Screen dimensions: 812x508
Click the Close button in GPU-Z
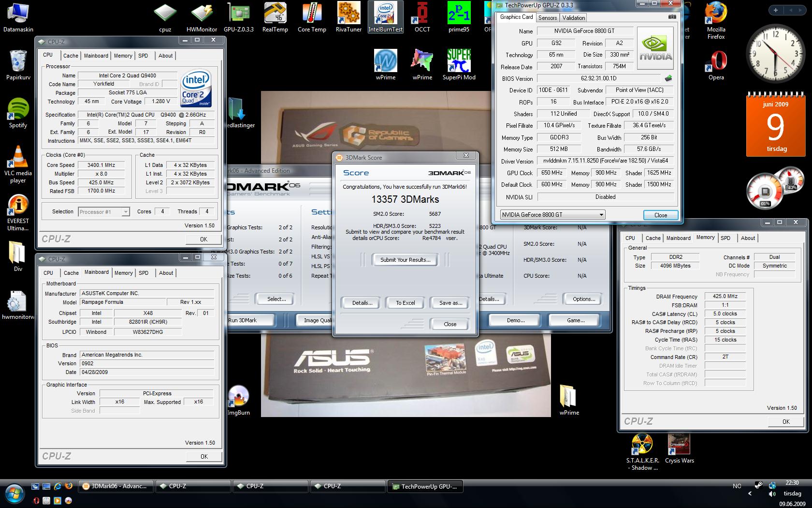point(660,215)
